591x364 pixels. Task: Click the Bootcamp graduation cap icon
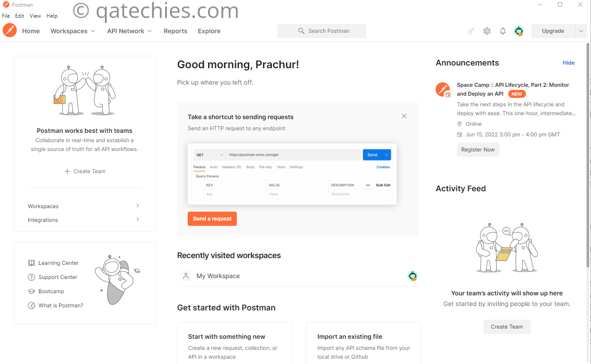[31, 291]
